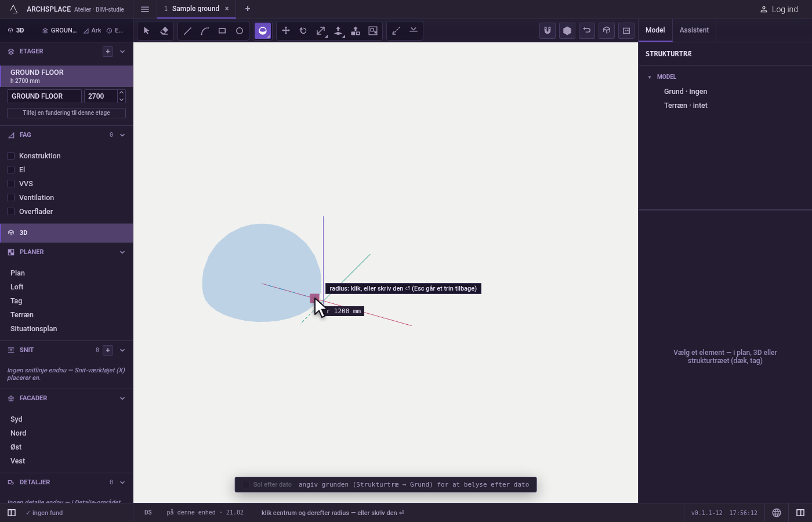Viewport: 812px width, 522px height.
Task: Collapse the FACADER section chevron
Action: 122,398
